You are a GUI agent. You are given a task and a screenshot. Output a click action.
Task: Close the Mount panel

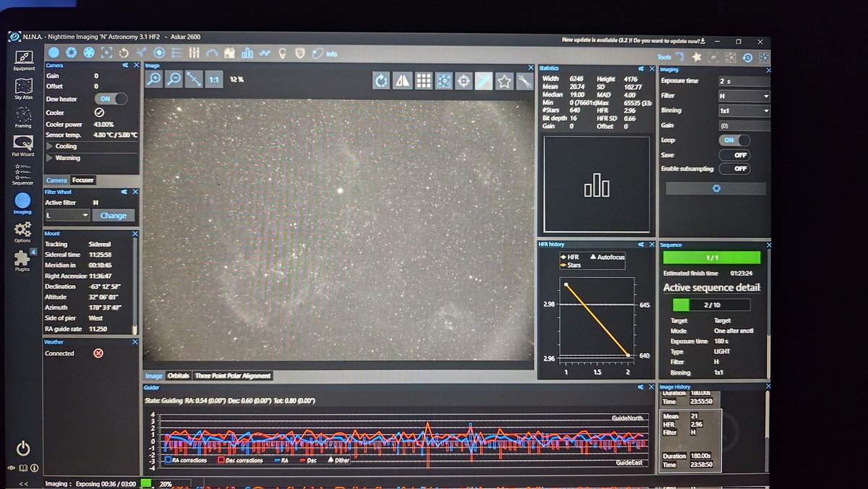[x=135, y=234]
